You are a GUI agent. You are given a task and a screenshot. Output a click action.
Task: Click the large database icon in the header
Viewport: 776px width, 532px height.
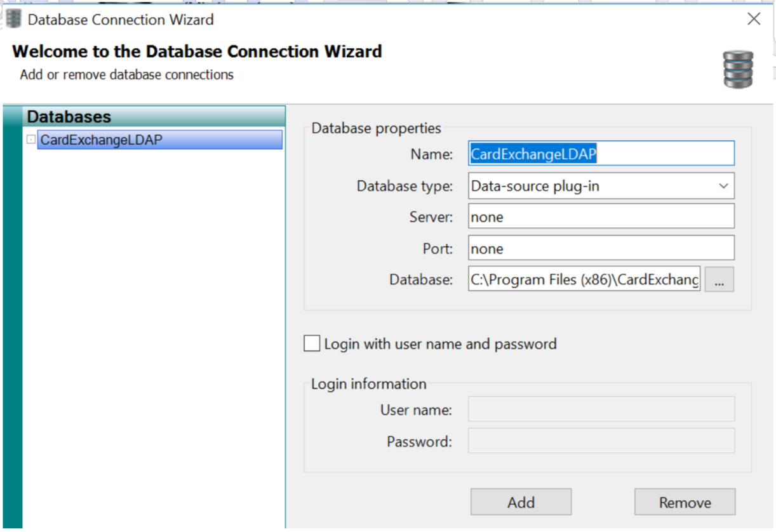(738, 69)
